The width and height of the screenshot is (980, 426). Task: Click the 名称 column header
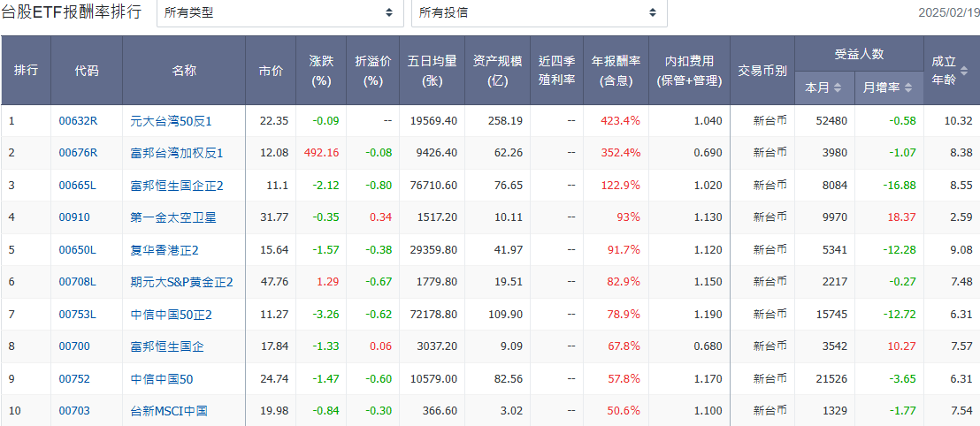(184, 71)
